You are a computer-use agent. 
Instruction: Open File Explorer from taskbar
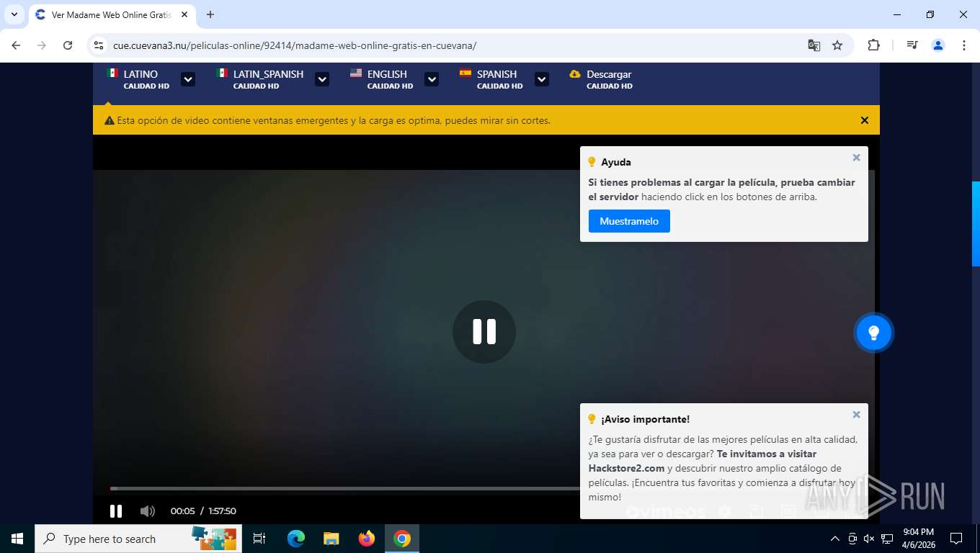point(331,539)
